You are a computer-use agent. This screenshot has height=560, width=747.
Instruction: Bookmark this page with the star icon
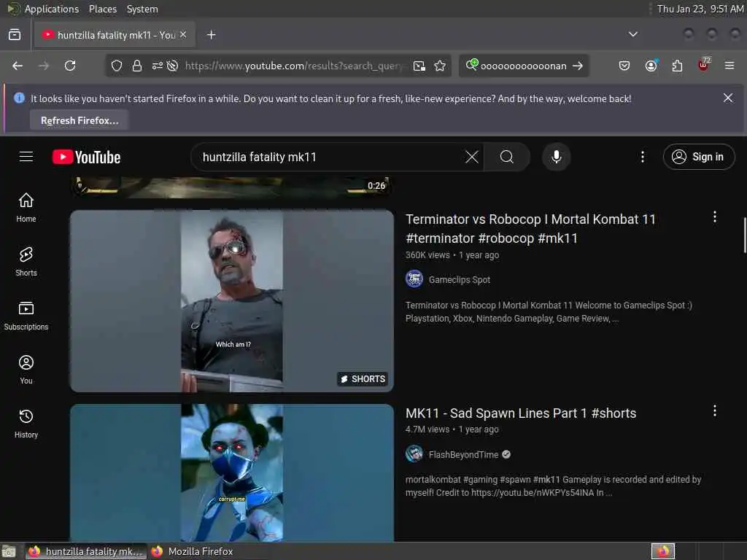coord(440,66)
